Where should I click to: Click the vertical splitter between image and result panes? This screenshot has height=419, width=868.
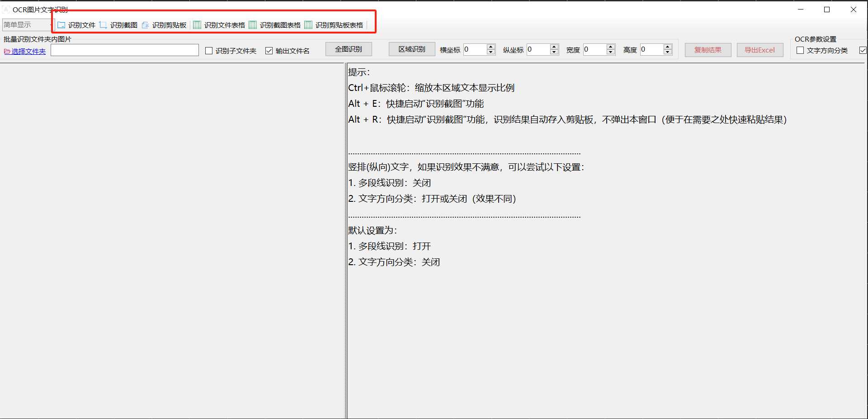(x=346, y=241)
